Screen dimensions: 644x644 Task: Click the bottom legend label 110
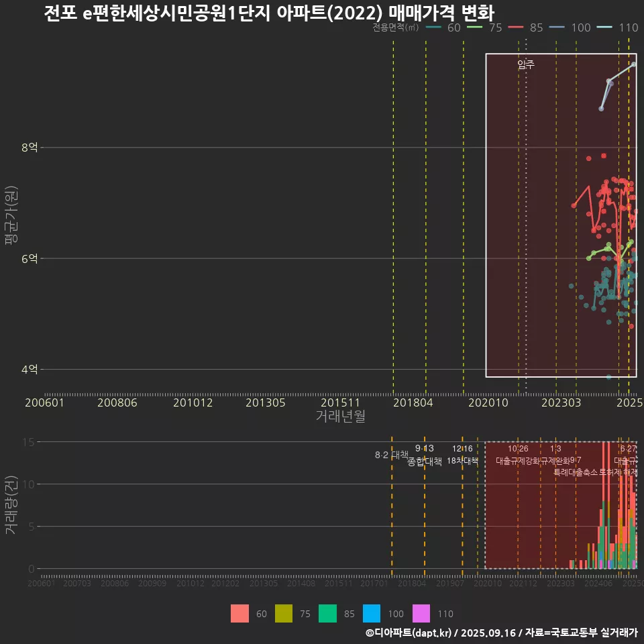pyautogui.click(x=445, y=614)
